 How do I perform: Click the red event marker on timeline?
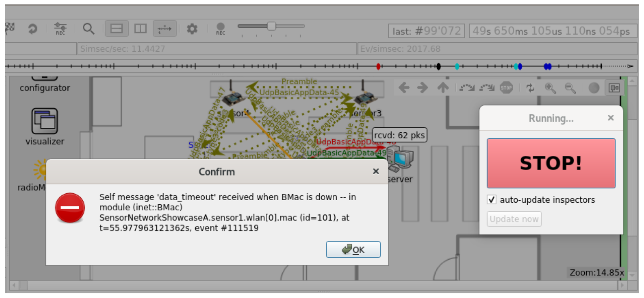(378, 66)
